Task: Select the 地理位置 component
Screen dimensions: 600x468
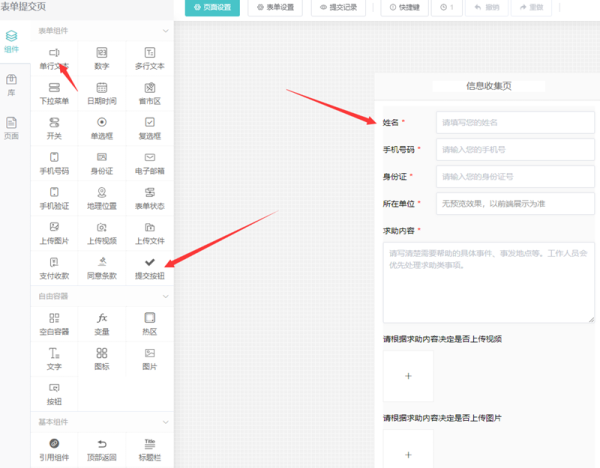Action: point(102,199)
